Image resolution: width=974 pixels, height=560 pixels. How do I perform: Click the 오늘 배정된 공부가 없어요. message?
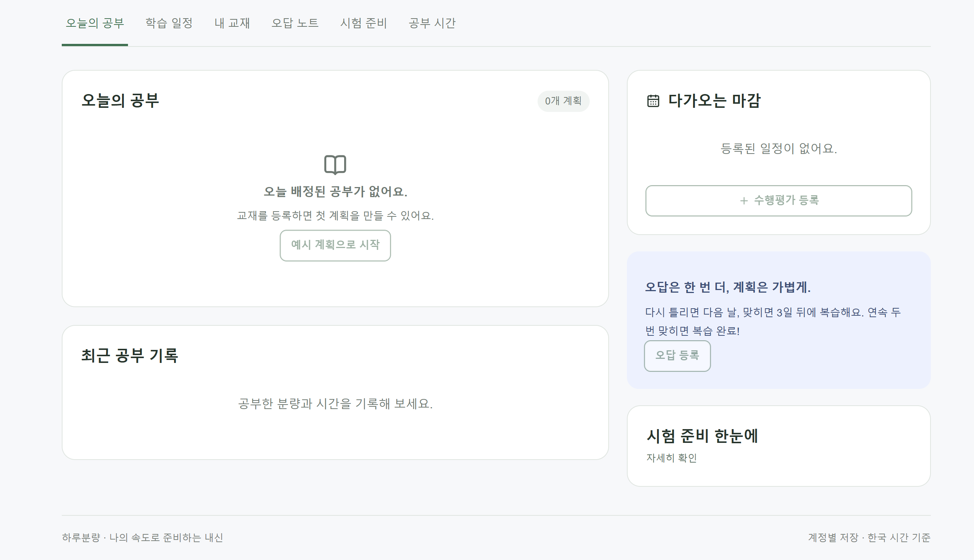point(335,192)
